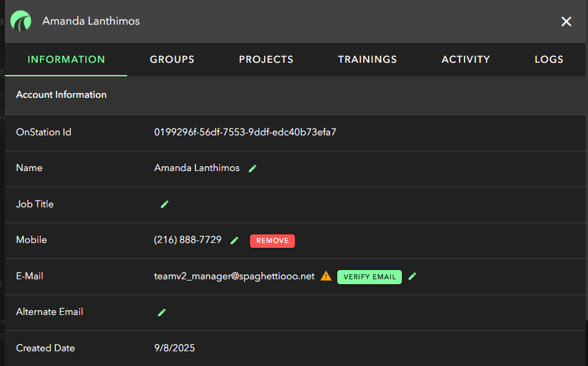Edit the Name field with pencil icon
Screen dimensions: 588x366
coord(253,169)
